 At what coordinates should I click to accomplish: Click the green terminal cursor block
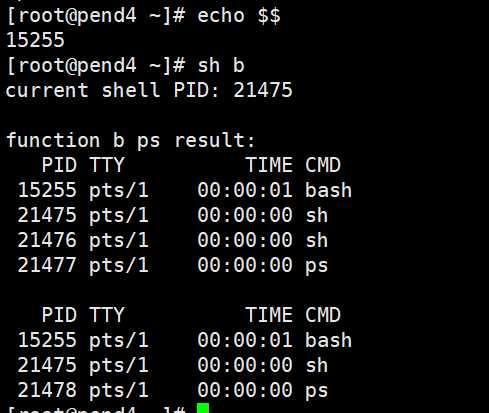pos(203,408)
